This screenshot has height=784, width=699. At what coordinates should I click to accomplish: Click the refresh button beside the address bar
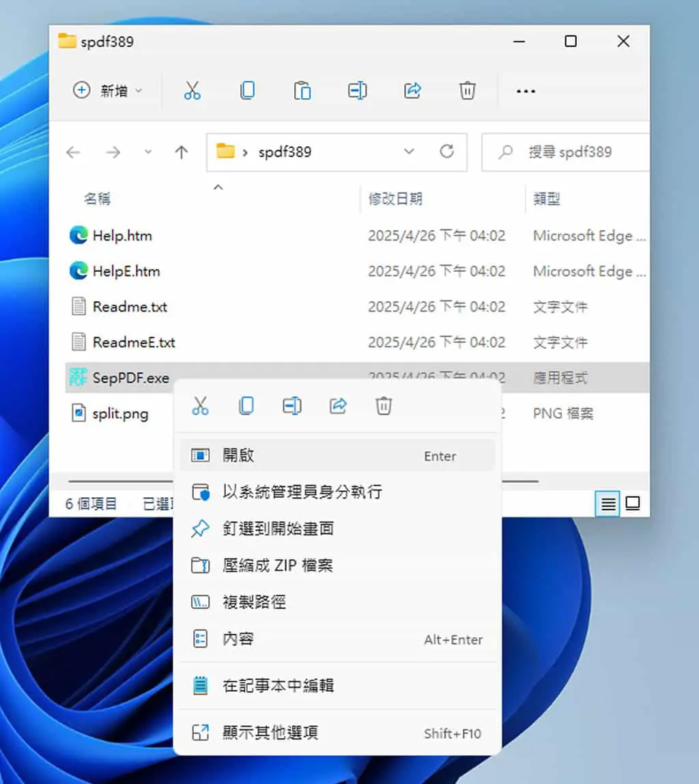[446, 152]
